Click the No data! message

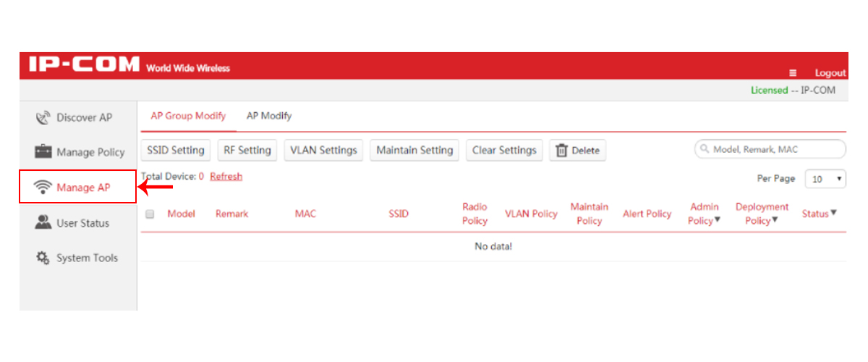click(493, 246)
